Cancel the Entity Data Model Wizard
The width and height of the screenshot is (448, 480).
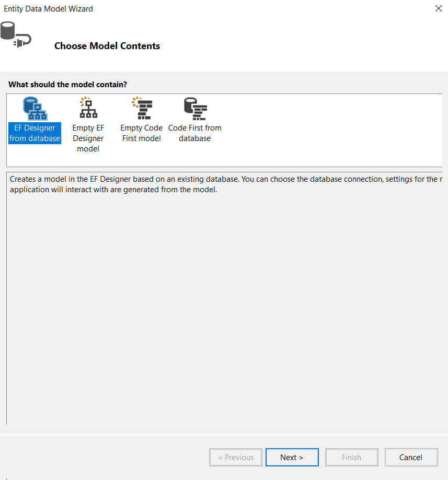tap(411, 457)
